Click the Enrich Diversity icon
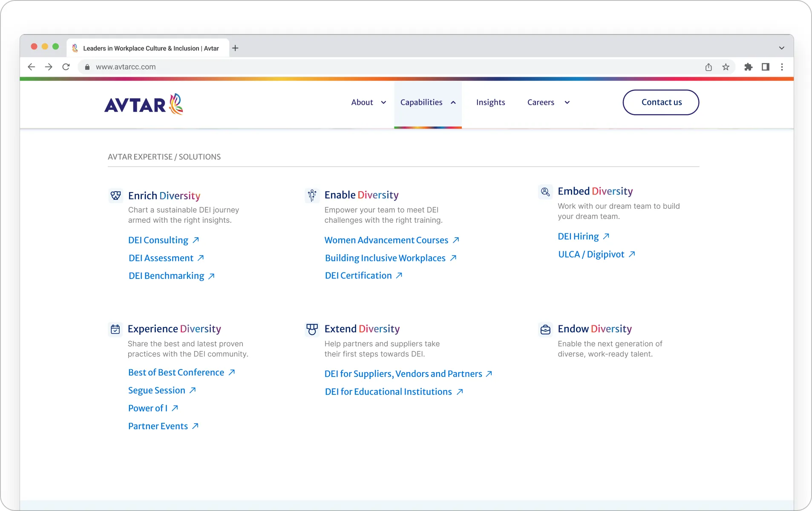 click(x=115, y=195)
